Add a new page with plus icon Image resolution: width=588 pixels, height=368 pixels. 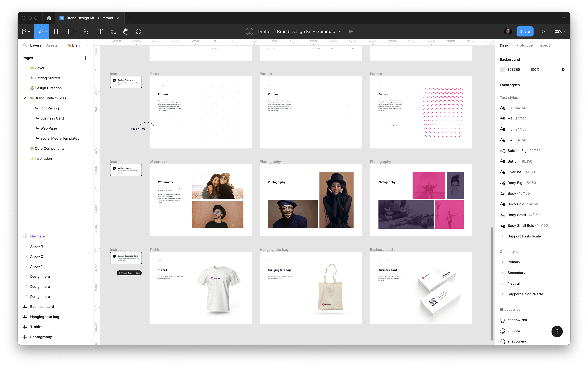point(85,58)
